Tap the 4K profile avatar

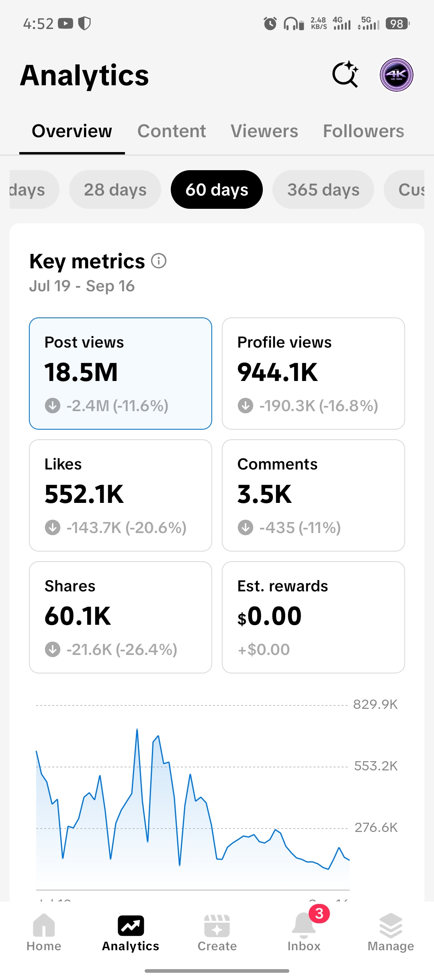tap(397, 75)
